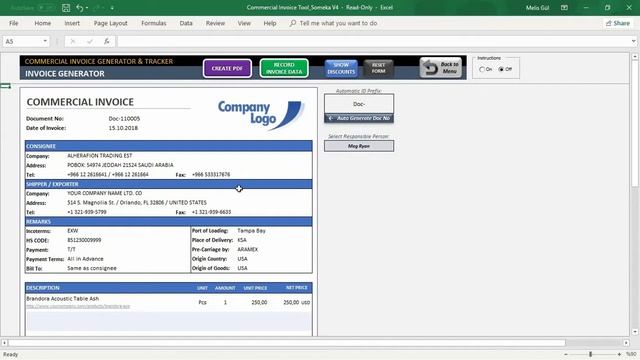
Task: Click the RECORD INVOICE DATA button
Action: pyautogui.click(x=284, y=69)
